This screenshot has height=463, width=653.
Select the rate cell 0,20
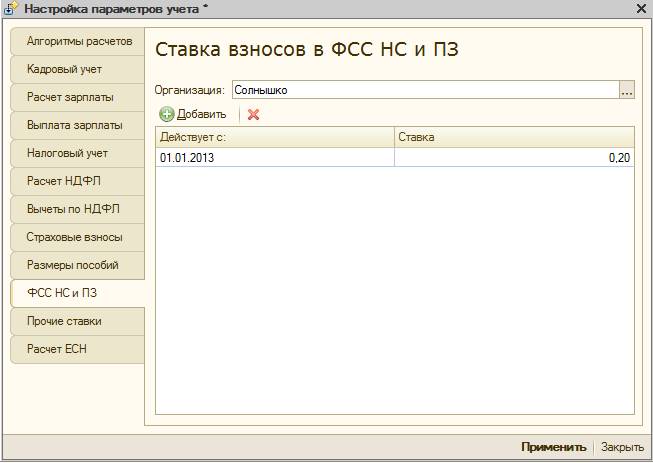tap(514, 157)
